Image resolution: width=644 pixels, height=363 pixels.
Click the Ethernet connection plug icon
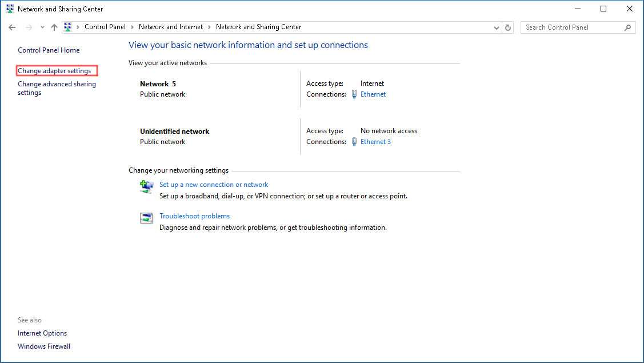coord(354,94)
